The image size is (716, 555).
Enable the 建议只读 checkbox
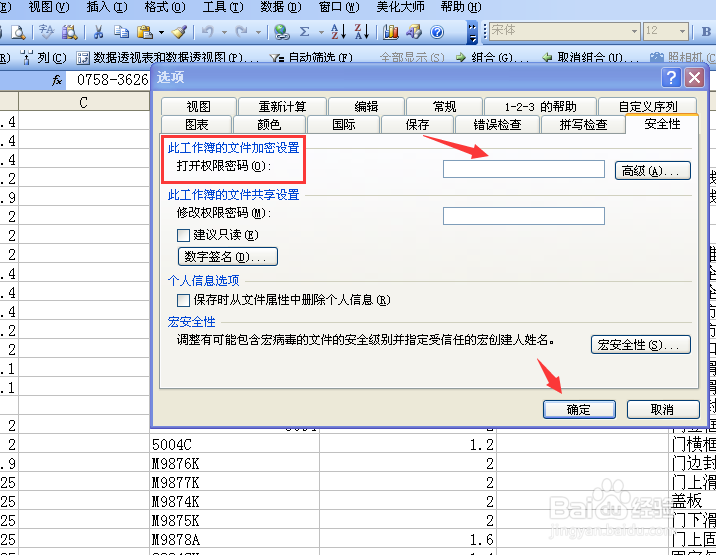(x=183, y=235)
